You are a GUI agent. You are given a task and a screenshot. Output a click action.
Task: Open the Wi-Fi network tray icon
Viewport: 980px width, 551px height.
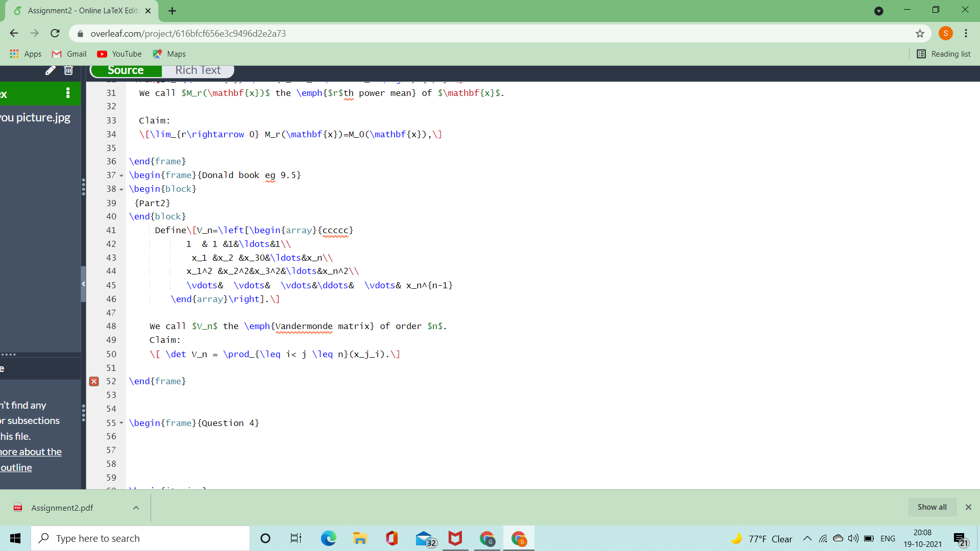pos(823,538)
